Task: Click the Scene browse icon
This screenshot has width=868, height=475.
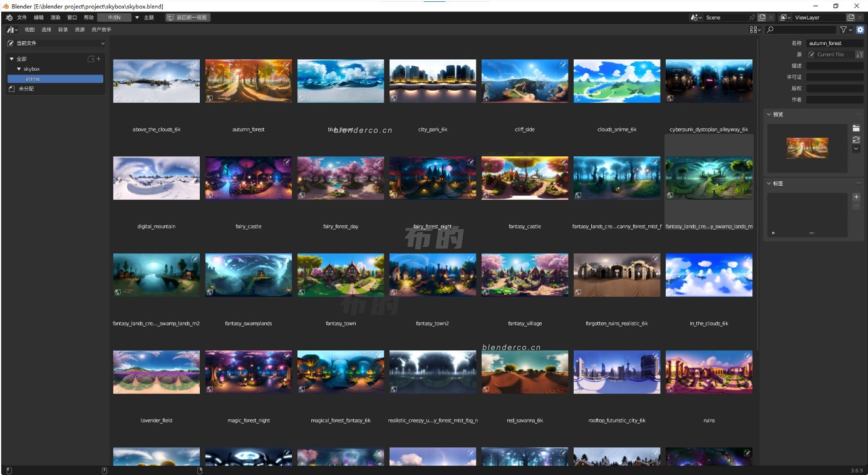Action: coord(696,18)
